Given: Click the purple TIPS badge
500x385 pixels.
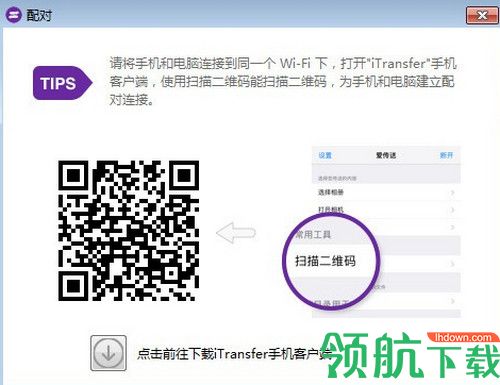Looking at the screenshot, I should [x=62, y=83].
